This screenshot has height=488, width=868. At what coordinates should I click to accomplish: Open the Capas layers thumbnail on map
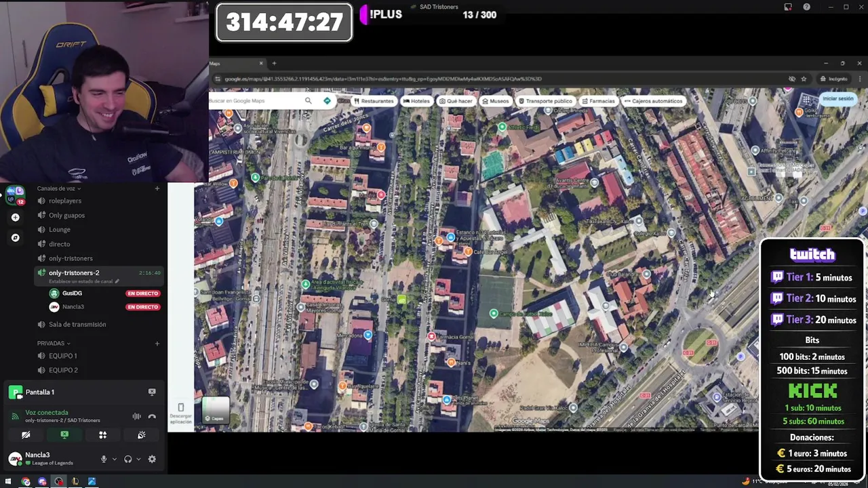coord(216,411)
